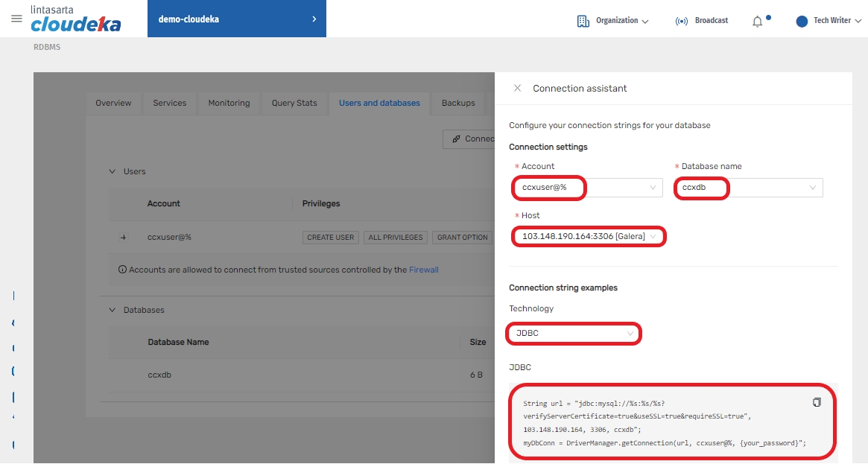Open the Account dropdown
The image size is (868, 464).
tap(587, 188)
